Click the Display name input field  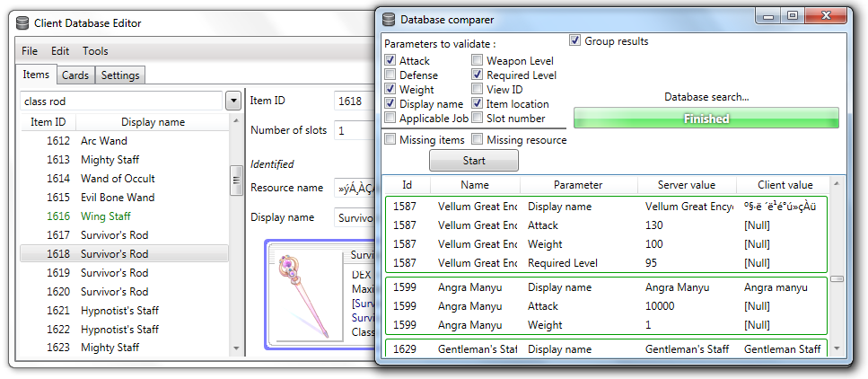coord(355,217)
